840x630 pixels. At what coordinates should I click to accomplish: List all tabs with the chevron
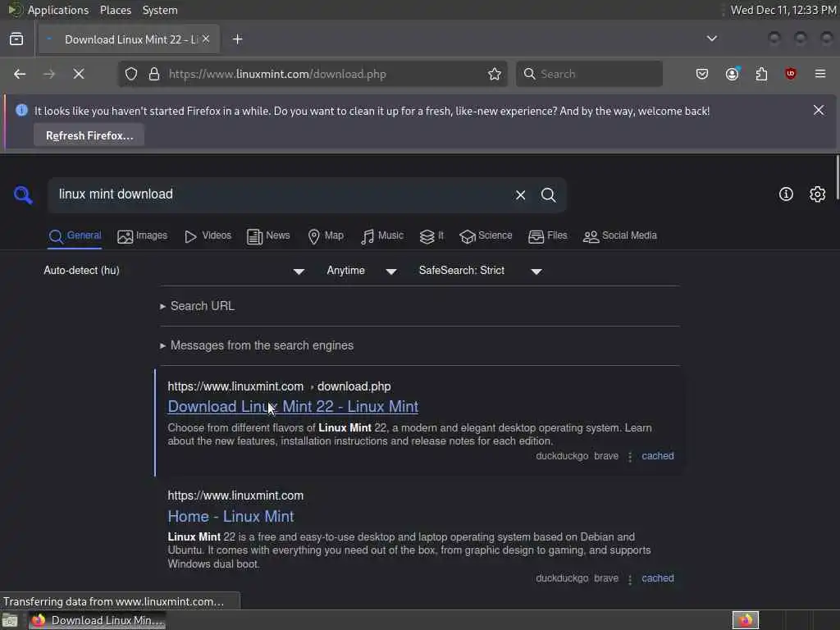(712, 39)
